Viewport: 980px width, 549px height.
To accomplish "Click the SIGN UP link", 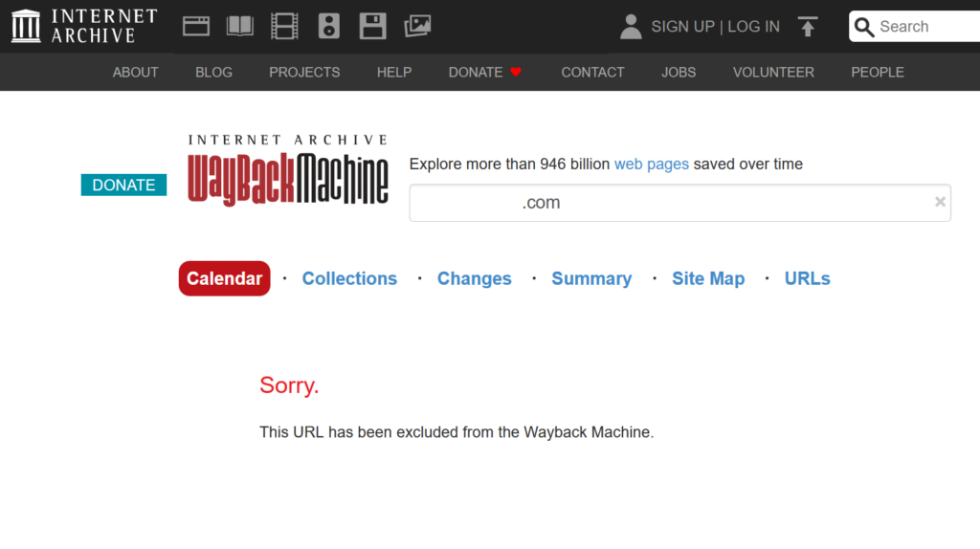I will (x=682, y=27).
